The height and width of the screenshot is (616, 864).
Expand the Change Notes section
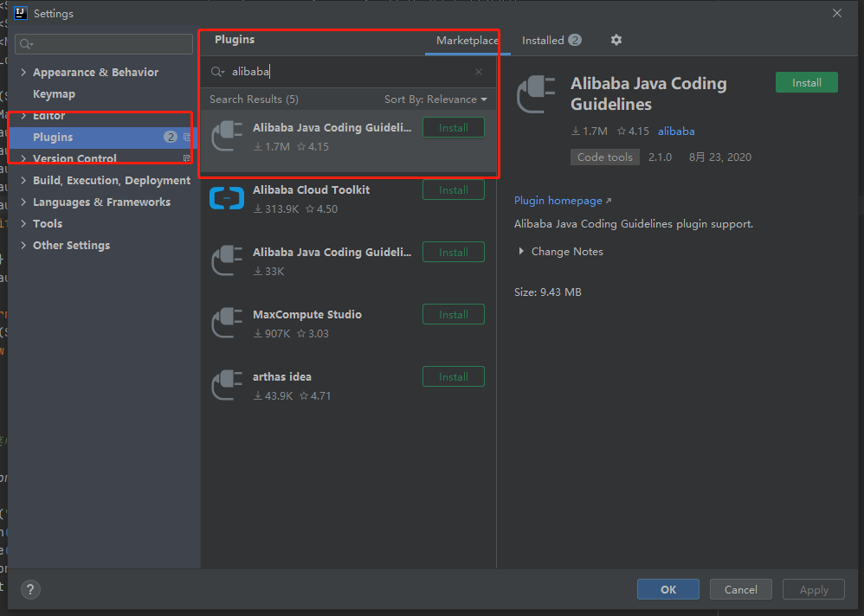pos(520,252)
